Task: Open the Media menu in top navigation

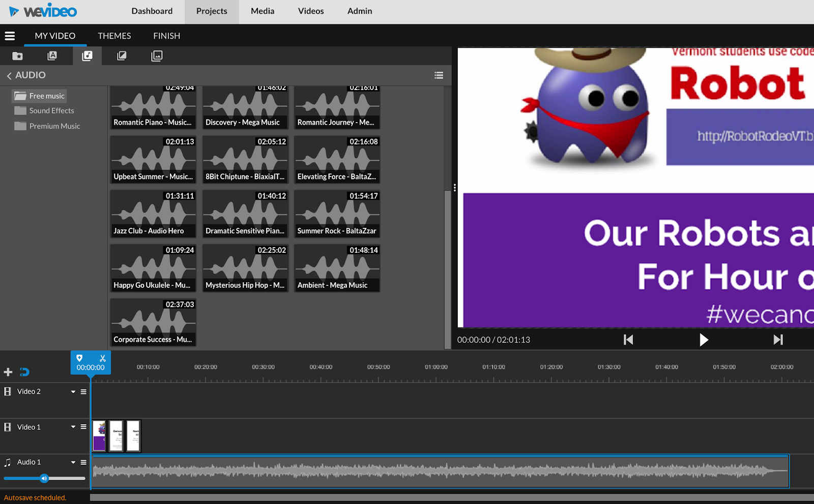Action: tap(263, 11)
